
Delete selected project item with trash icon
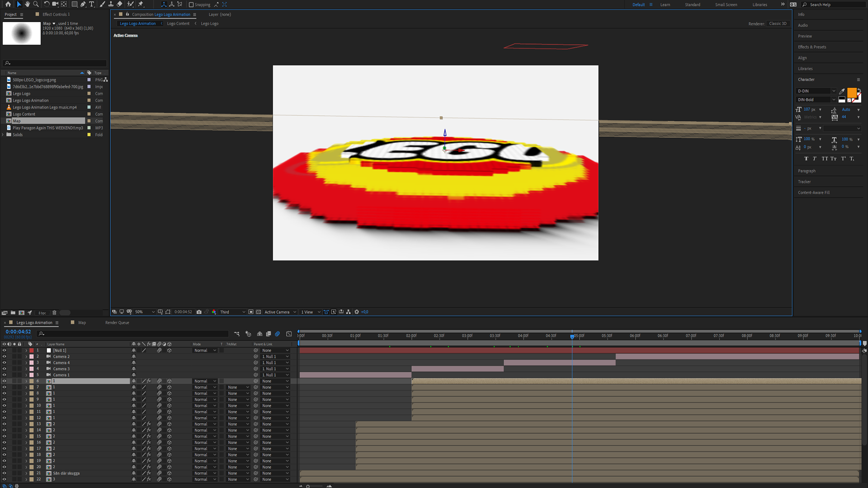54,313
